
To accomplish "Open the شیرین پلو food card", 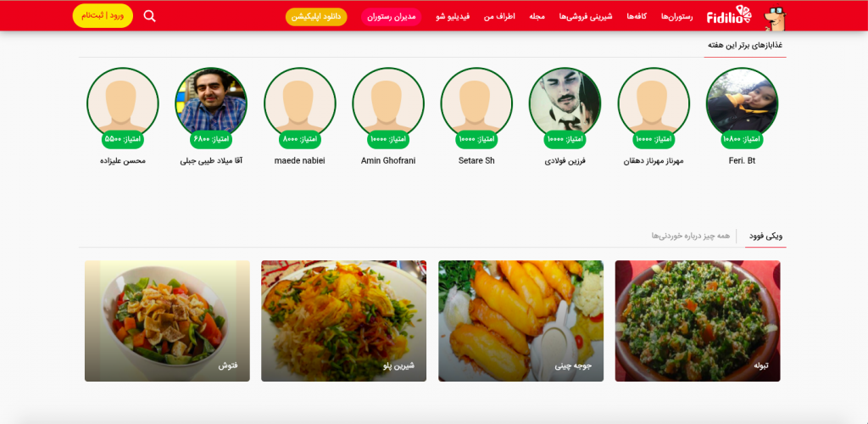I will point(344,321).
